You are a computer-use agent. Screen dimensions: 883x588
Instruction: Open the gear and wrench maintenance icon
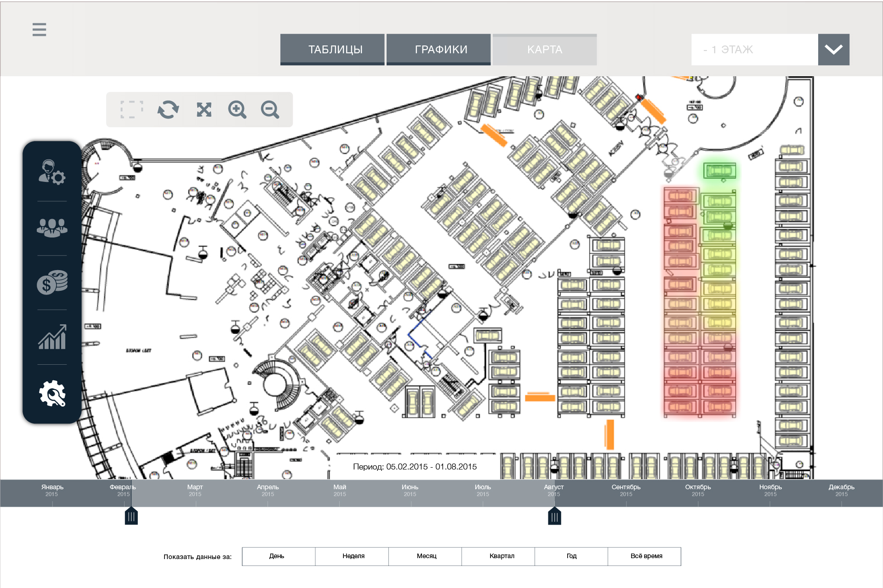[52, 393]
